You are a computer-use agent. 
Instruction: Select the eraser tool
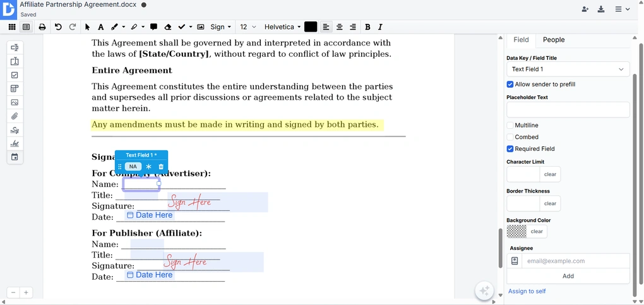click(x=167, y=27)
